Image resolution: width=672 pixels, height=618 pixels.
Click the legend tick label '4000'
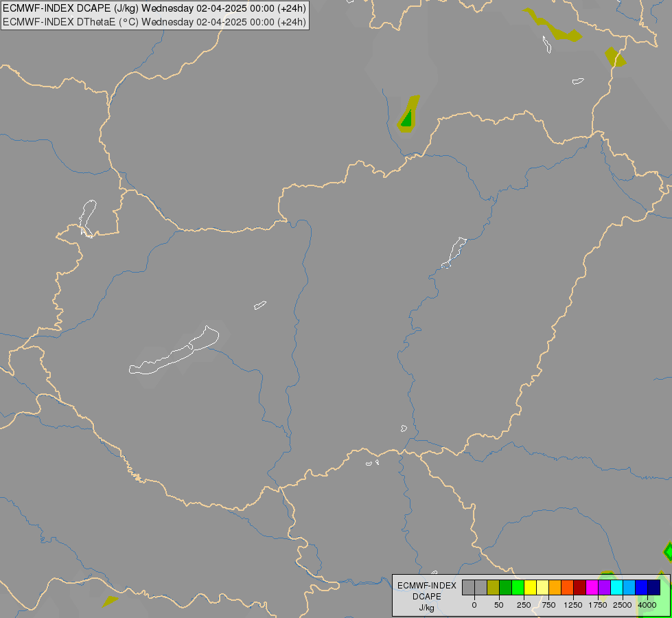coord(647,605)
